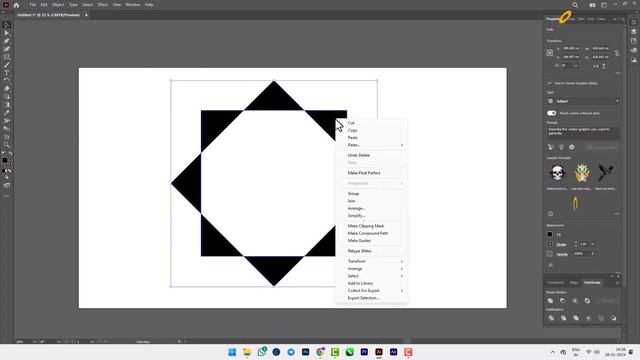
Task: Click Unite in Pathfinder shape modes
Action: click(x=550, y=301)
